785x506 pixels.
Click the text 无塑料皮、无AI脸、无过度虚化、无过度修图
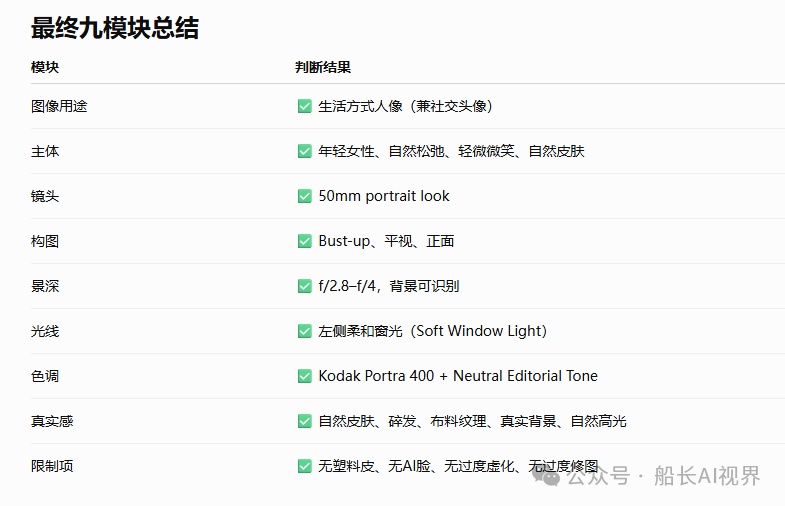click(x=459, y=466)
